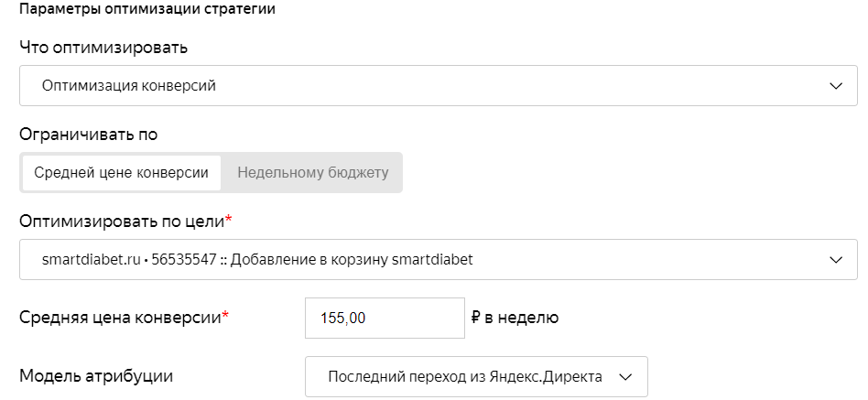Focus the average conversion price field 155,00
The height and width of the screenshot is (400, 868).
point(385,318)
